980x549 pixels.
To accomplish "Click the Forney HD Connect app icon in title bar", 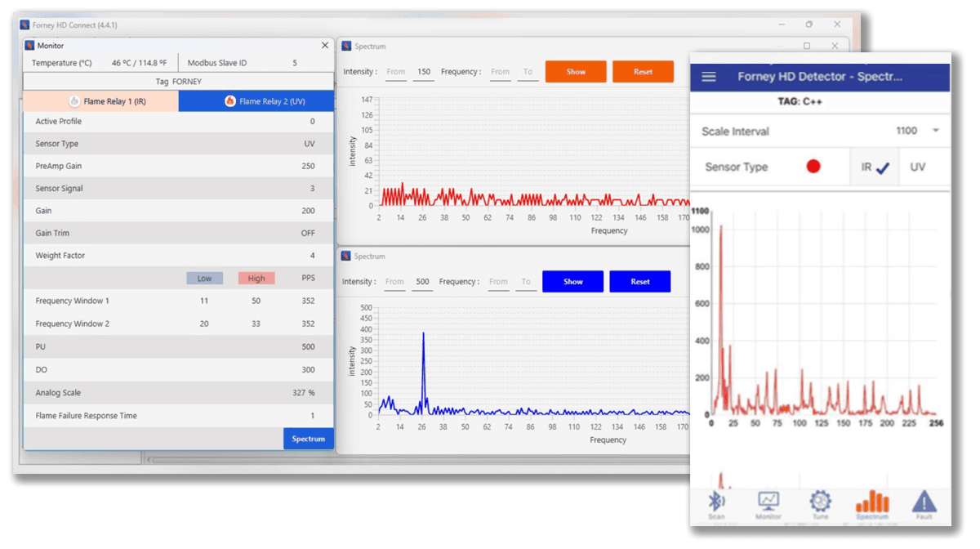I will point(24,25).
